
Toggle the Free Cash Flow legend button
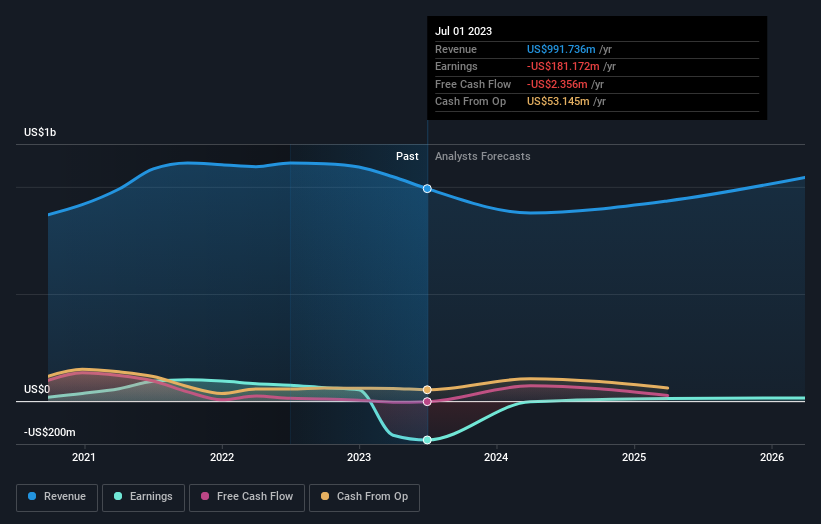click(247, 497)
